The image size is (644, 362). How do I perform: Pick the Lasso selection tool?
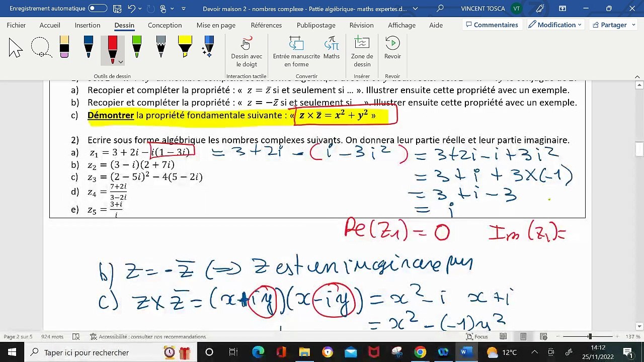click(x=40, y=48)
